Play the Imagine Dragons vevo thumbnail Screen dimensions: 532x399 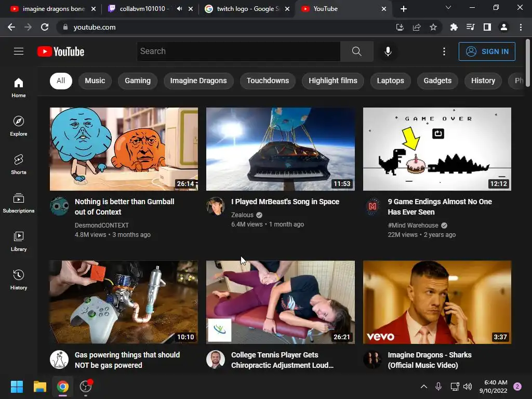(x=437, y=302)
